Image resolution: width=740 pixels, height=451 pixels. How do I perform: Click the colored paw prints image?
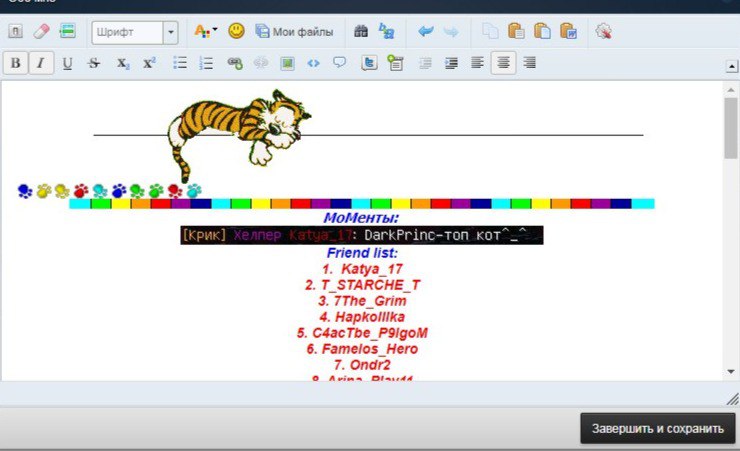point(109,191)
